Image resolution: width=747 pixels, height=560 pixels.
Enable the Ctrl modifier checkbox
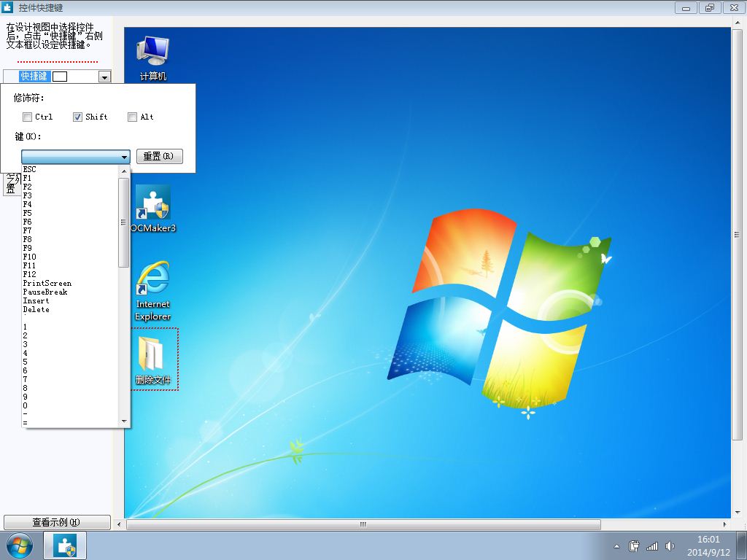(x=27, y=117)
